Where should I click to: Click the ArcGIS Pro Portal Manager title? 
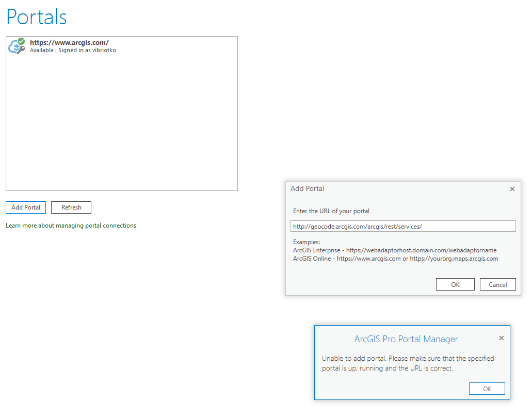coord(406,339)
